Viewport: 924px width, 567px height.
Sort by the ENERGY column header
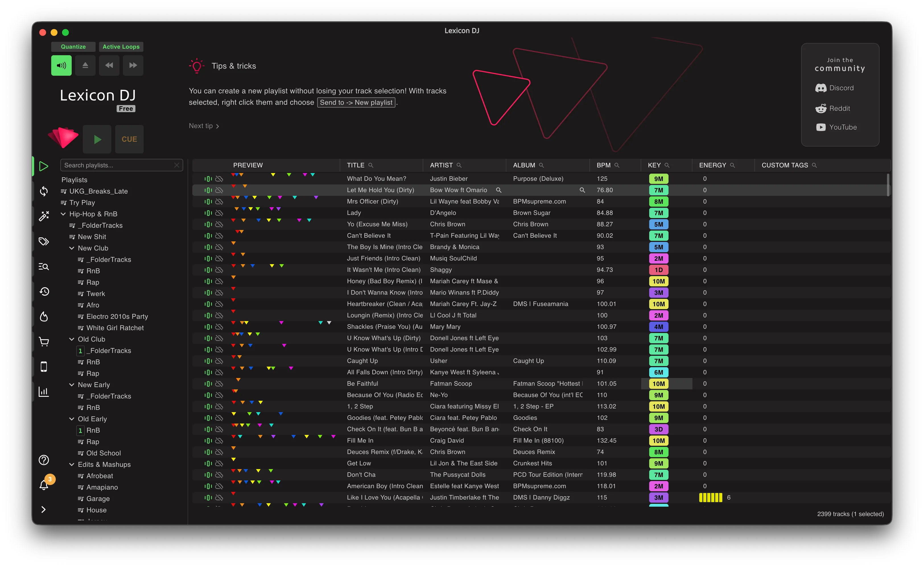[713, 165]
